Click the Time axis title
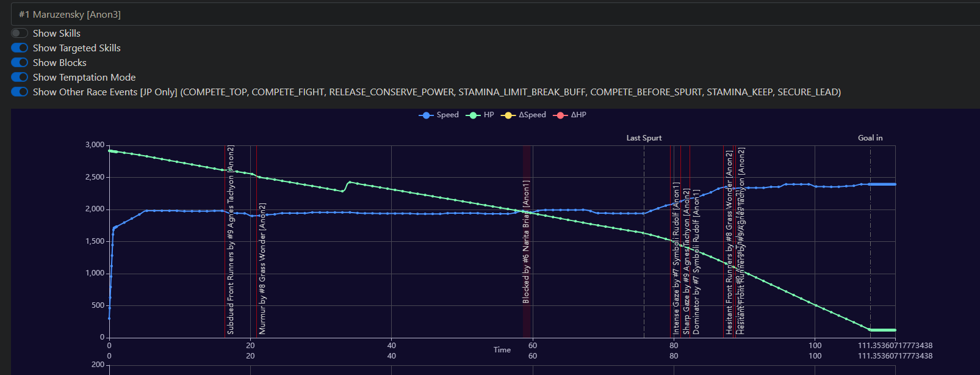This screenshot has width=980, height=375. (502, 350)
